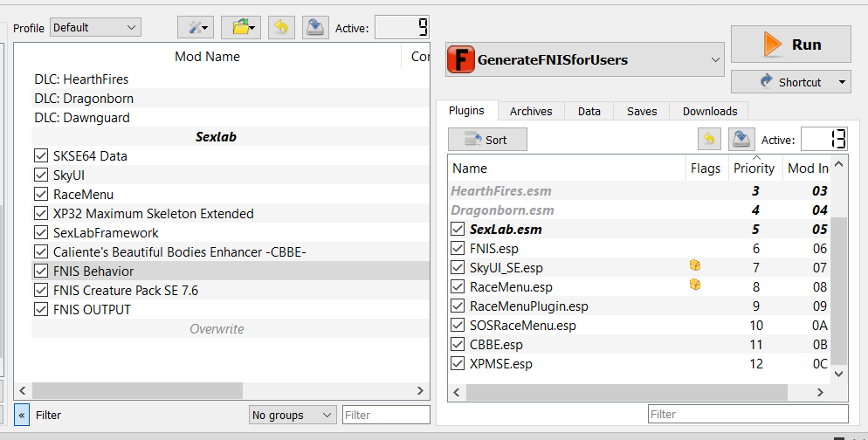
Task: Uncheck XPMSE.esp plugin
Action: [x=458, y=363]
